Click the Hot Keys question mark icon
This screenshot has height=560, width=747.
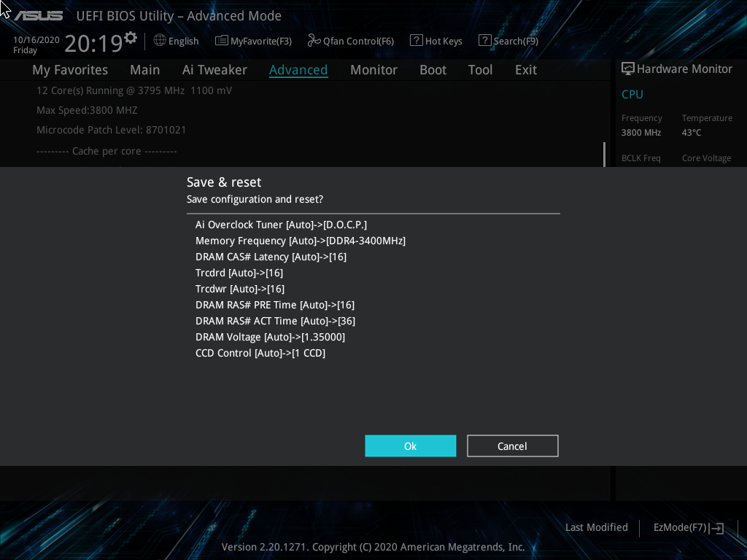tap(416, 41)
